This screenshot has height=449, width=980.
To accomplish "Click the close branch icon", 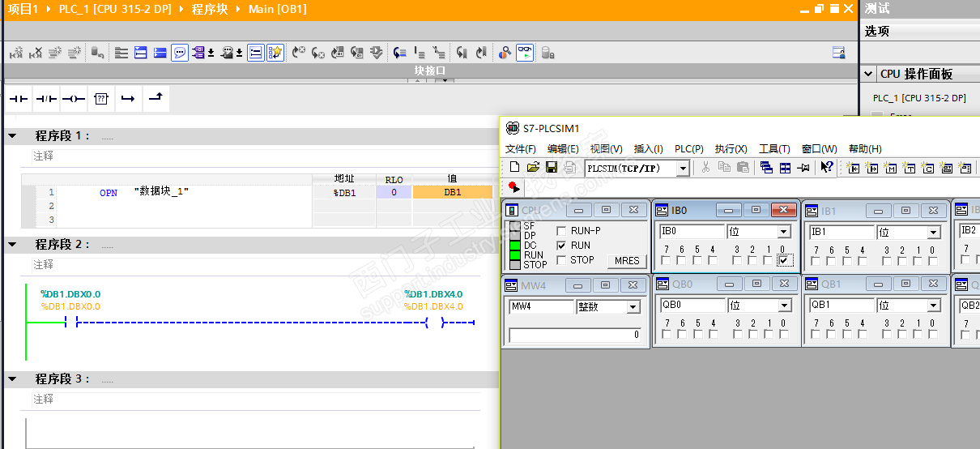I will click(x=156, y=99).
